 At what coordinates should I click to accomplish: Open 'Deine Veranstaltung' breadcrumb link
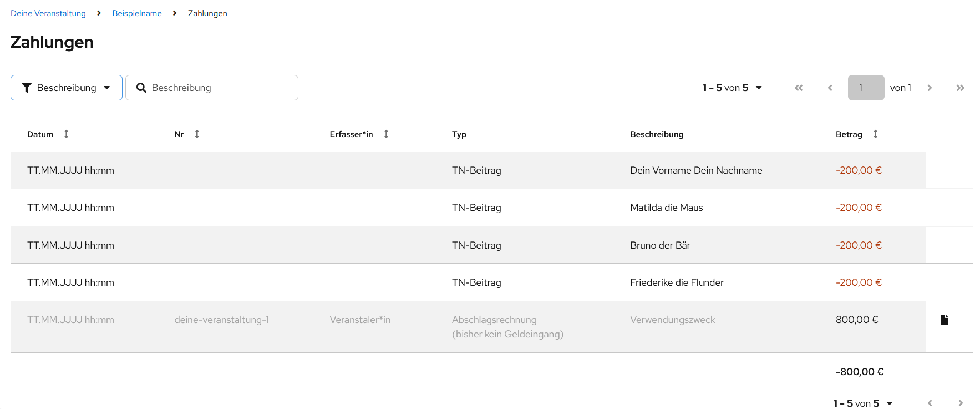(x=48, y=13)
